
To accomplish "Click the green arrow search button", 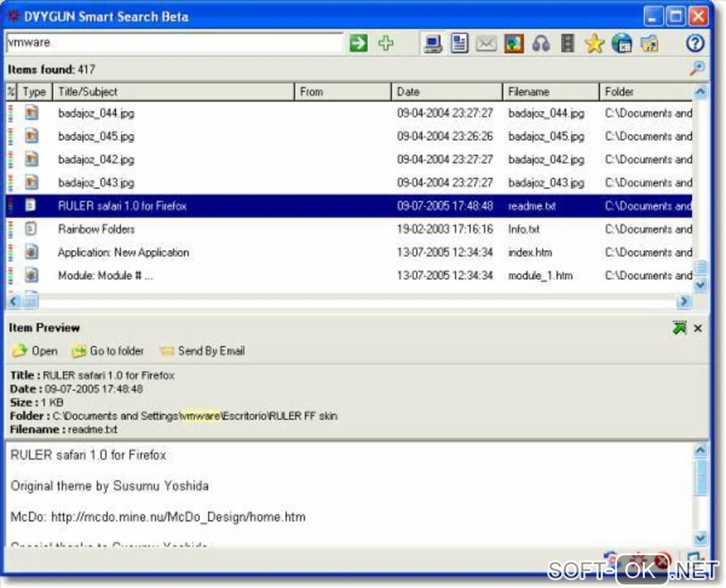I will [358, 43].
